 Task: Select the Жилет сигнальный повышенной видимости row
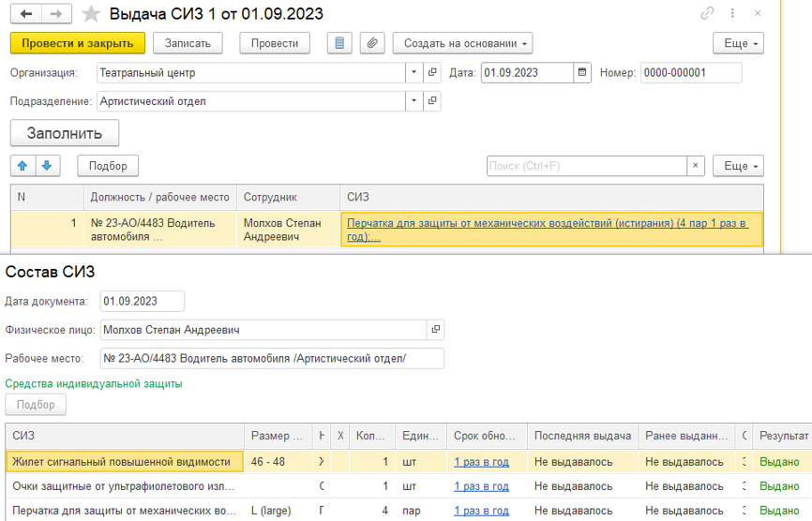pyautogui.click(x=122, y=461)
